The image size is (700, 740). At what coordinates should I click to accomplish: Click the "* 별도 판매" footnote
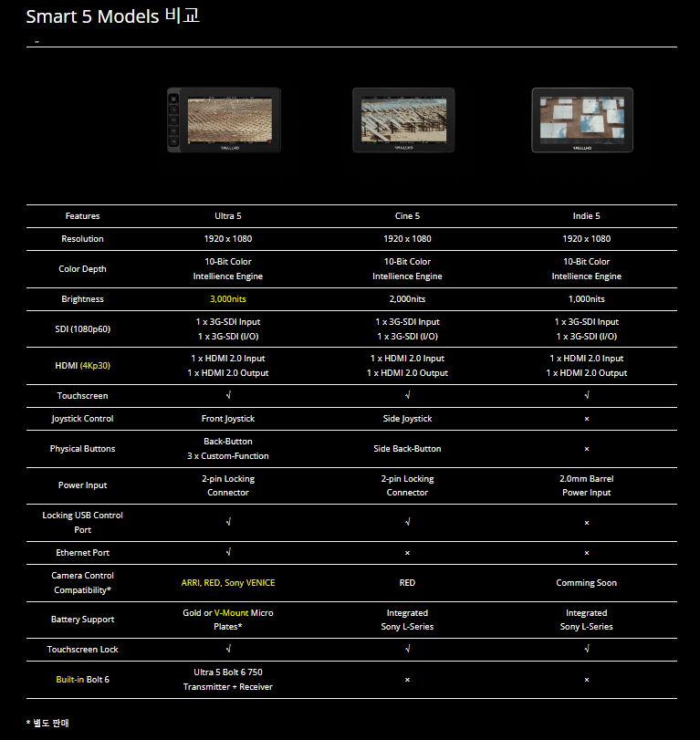click(47, 723)
